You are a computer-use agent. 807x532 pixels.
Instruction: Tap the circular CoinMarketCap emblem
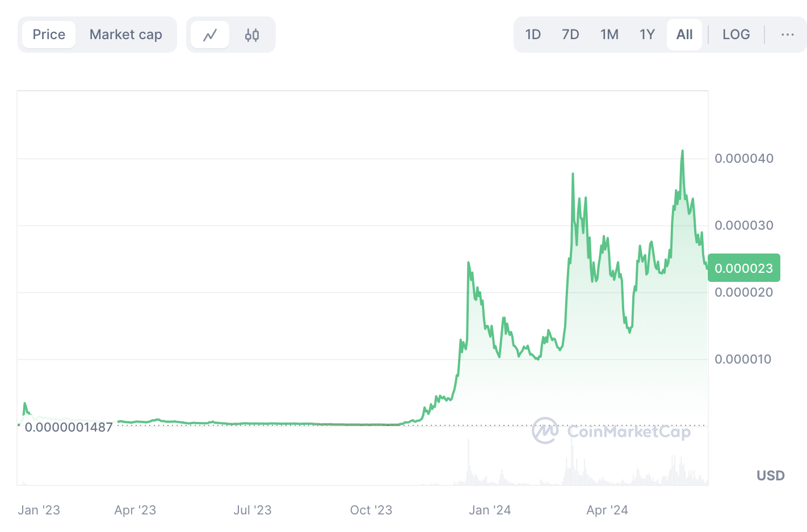[544, 431]
